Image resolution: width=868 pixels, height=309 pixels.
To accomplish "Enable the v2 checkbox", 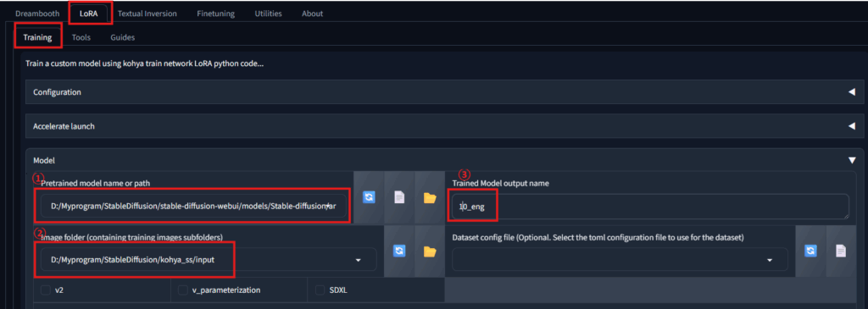I will pyautogui.click(x=46, y=290).
